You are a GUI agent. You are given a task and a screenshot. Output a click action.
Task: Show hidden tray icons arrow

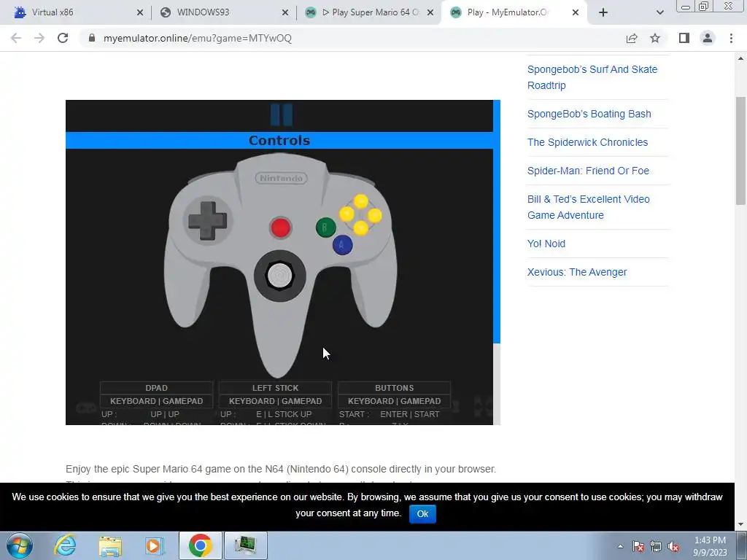pos(620,546)
